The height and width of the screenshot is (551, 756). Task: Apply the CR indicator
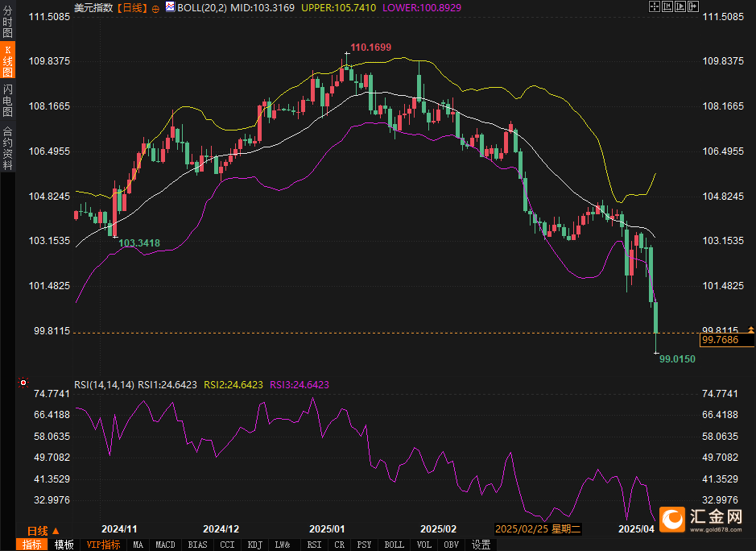340,545
